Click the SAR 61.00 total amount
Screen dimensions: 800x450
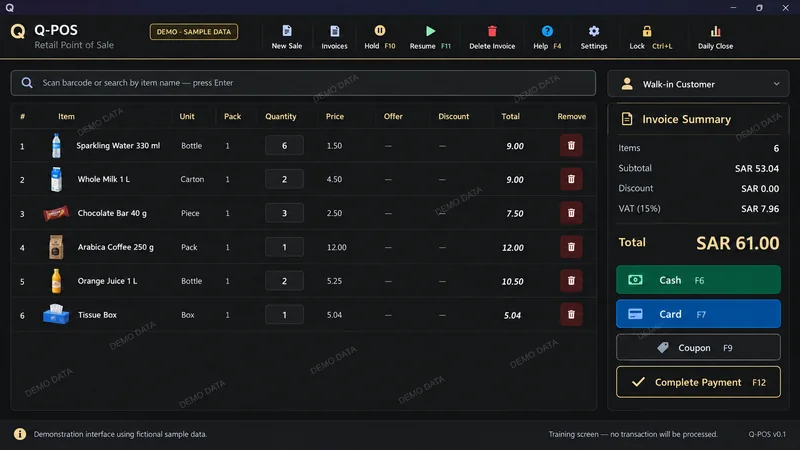coord(738,243)
